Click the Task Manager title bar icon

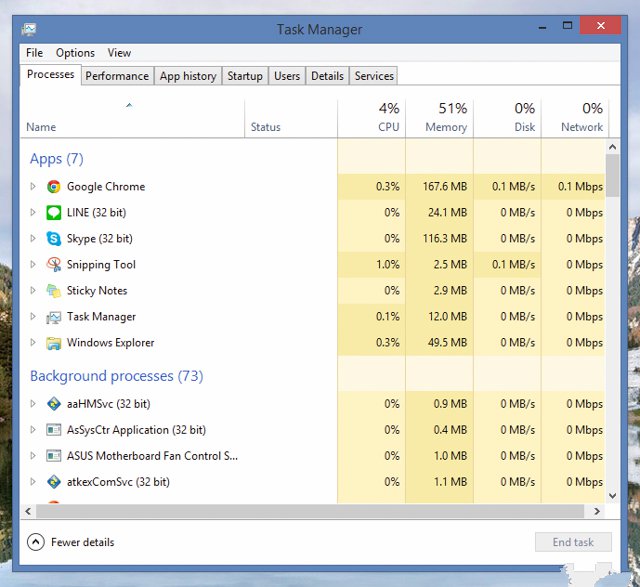pos(29,29)
